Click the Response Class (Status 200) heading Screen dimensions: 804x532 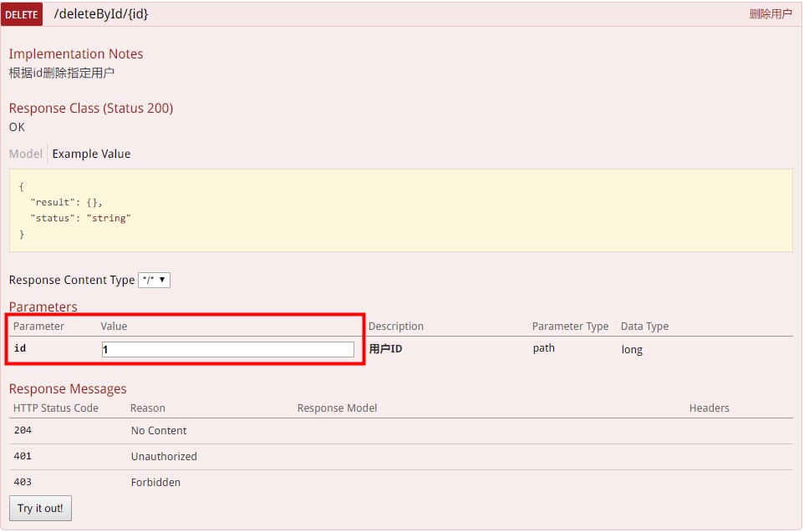[91, 108]
